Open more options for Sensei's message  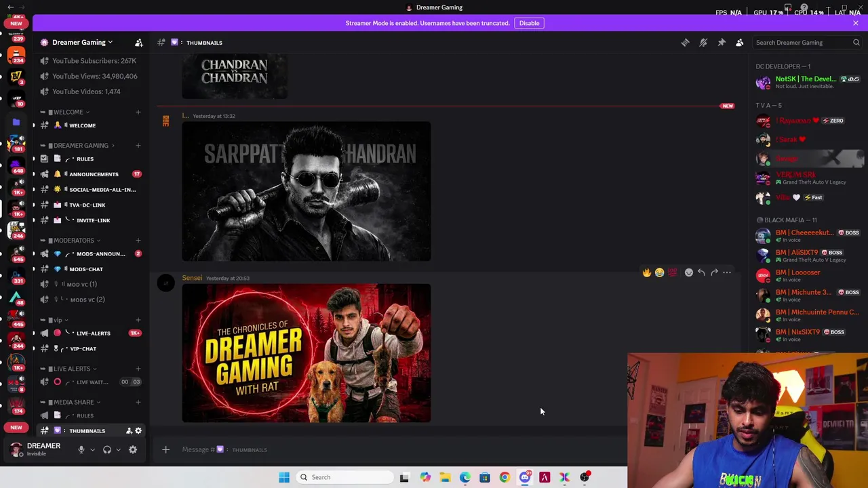pyautogui.click(x=727, y=272)
